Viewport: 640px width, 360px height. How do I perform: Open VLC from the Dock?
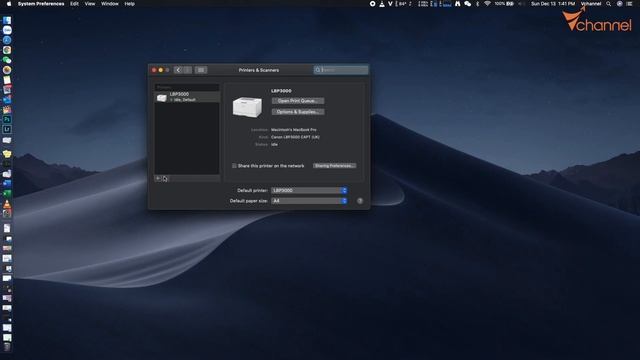[7, 204]
